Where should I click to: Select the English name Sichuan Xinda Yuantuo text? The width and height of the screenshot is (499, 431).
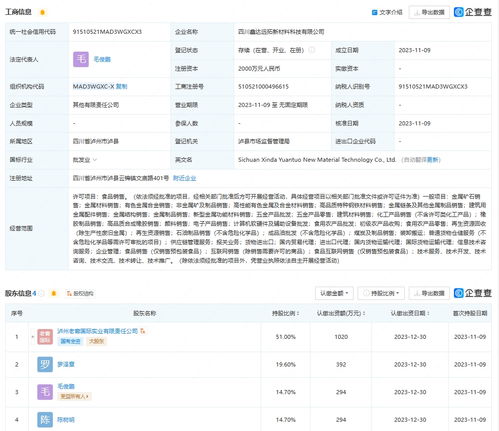click(x=317, y=160)
